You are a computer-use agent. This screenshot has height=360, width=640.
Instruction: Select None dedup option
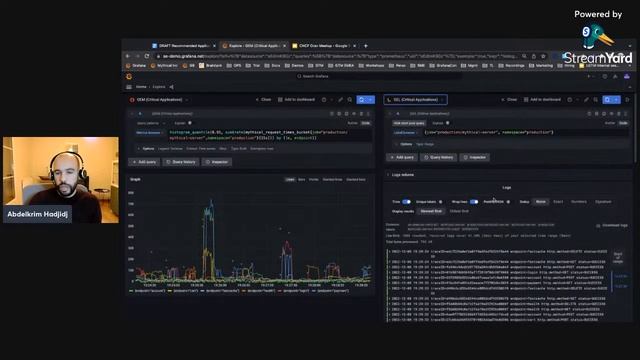[x=540, y=202]
